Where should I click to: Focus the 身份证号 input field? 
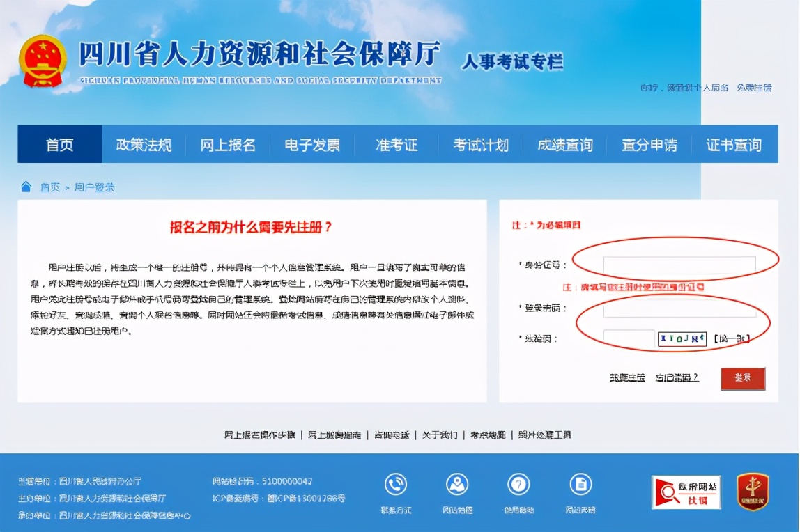[x=679, y=265]
